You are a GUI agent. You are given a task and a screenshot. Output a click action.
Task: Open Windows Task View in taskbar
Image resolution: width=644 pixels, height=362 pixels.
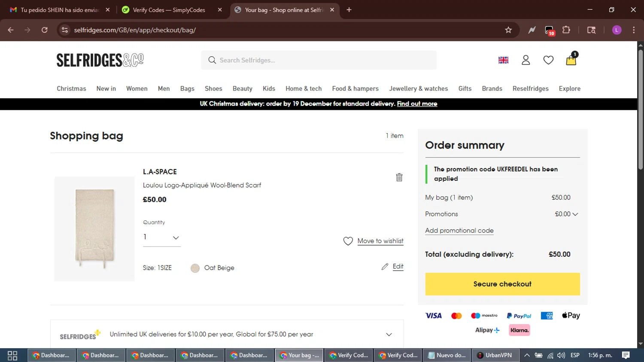coord(12,356)
